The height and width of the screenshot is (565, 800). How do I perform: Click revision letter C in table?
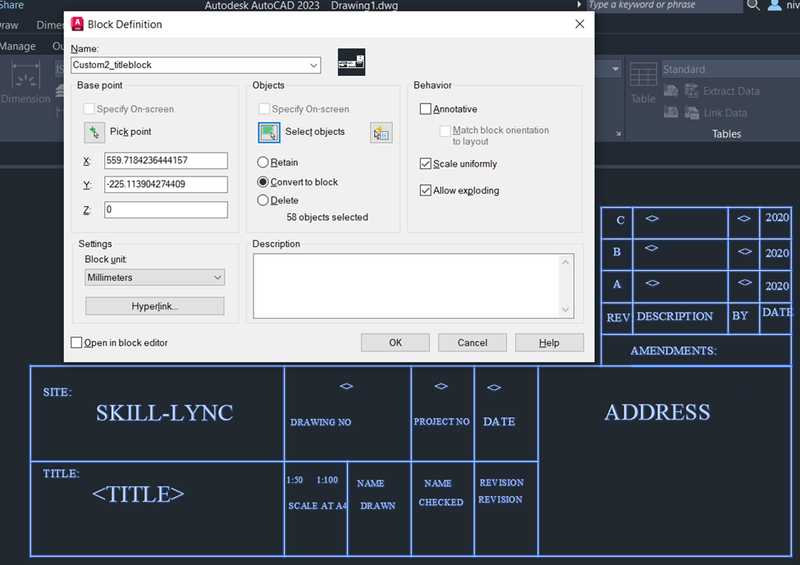pos(620,220)
